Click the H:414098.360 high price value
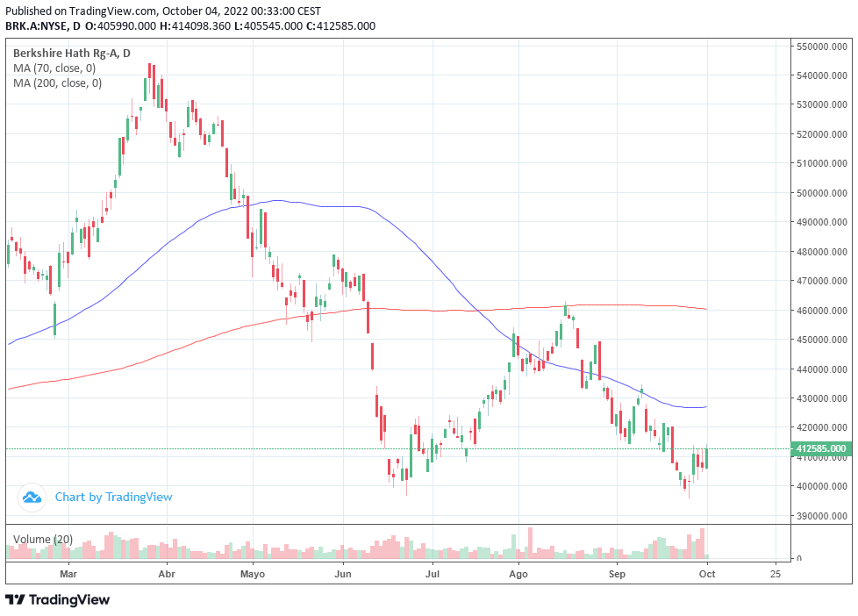The width and height of the screenshot is (858, 616). pos(195,26)
